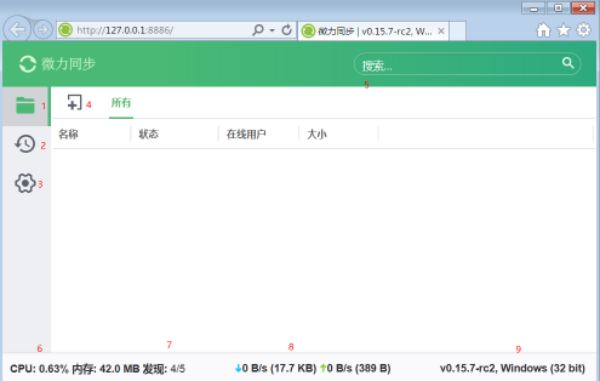Image resolution: width=600 pixels, height=381 pixels.
Task: Select the 所有 tab
Action: [121, 103]
